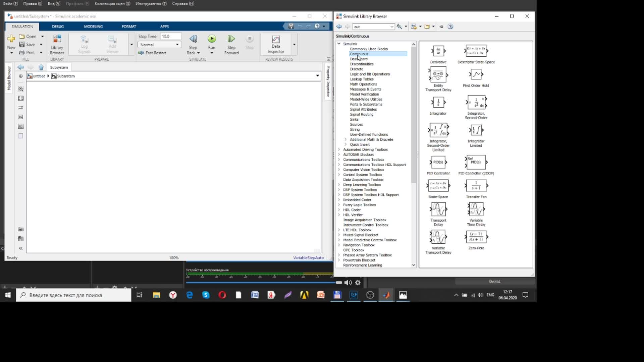This screenshot has height=362, width=644.
Task: Switch to the DEBUG ribbon tab
Action: (58, 26)
